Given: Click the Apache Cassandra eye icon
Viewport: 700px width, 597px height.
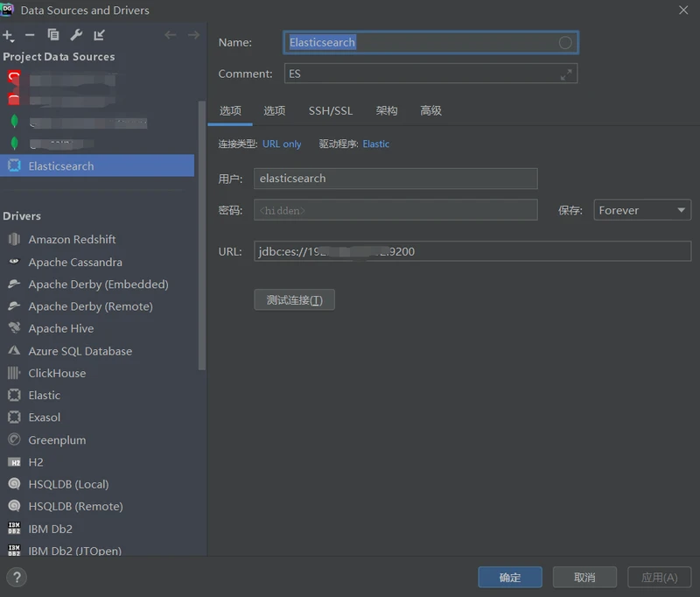Looking at the screenshot, I should click(x=14, y=262).
